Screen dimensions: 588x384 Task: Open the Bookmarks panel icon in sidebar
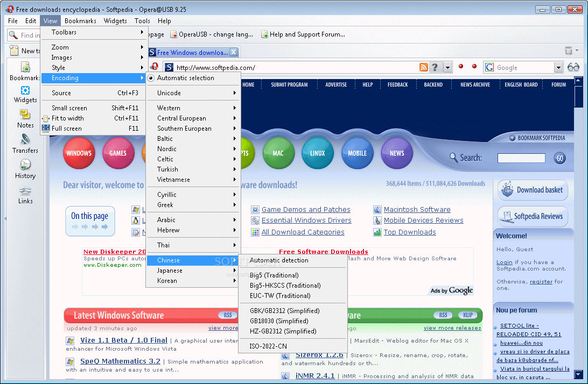25,67
